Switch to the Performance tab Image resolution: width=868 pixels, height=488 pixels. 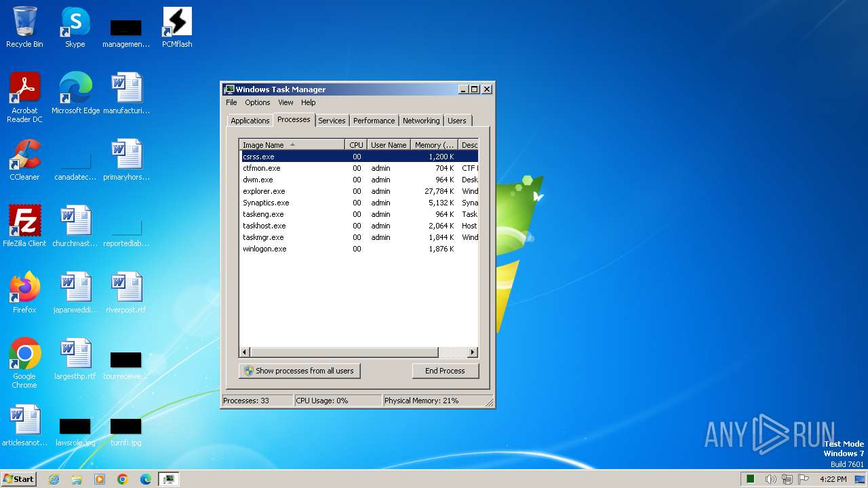click(x=374, y=121)
